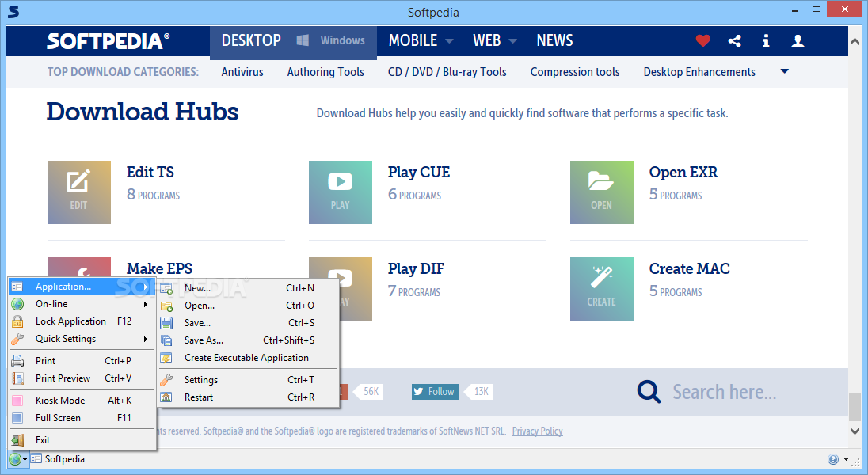The image size is (868, 475).
Task: Click the magnifier search icon
Action: pos(649,391)
